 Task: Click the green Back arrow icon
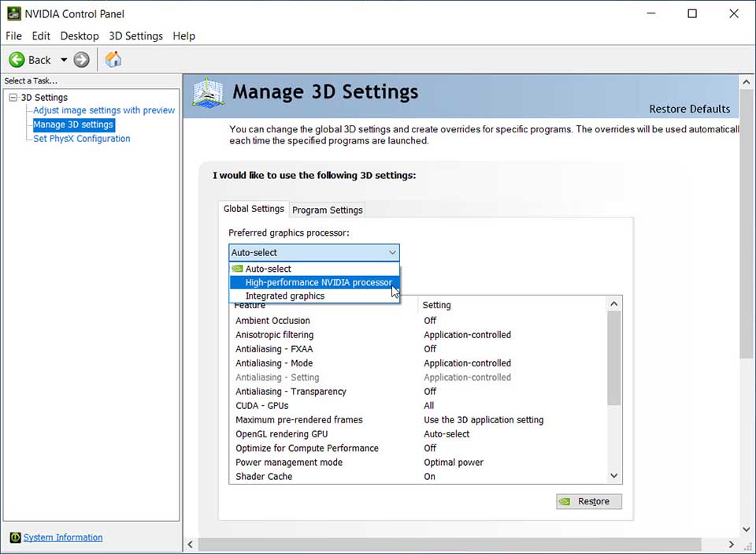click(x=17, y=60)
